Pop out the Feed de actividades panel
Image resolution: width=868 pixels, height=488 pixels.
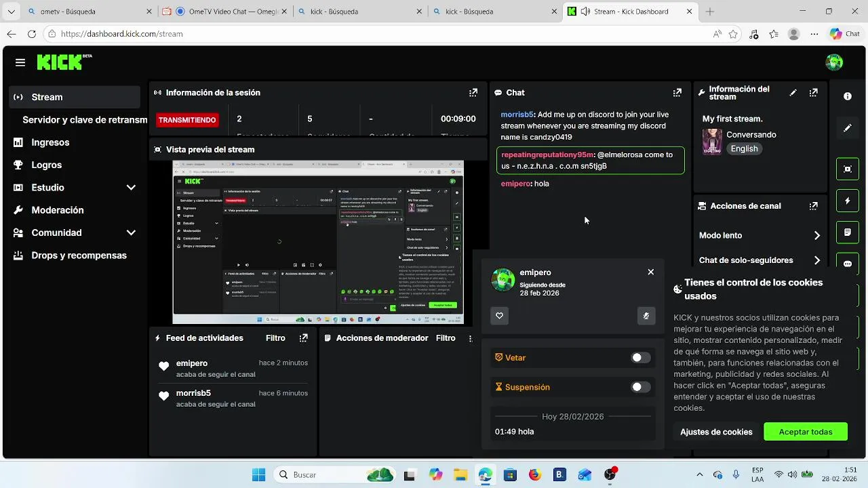[x=304, y=338]
